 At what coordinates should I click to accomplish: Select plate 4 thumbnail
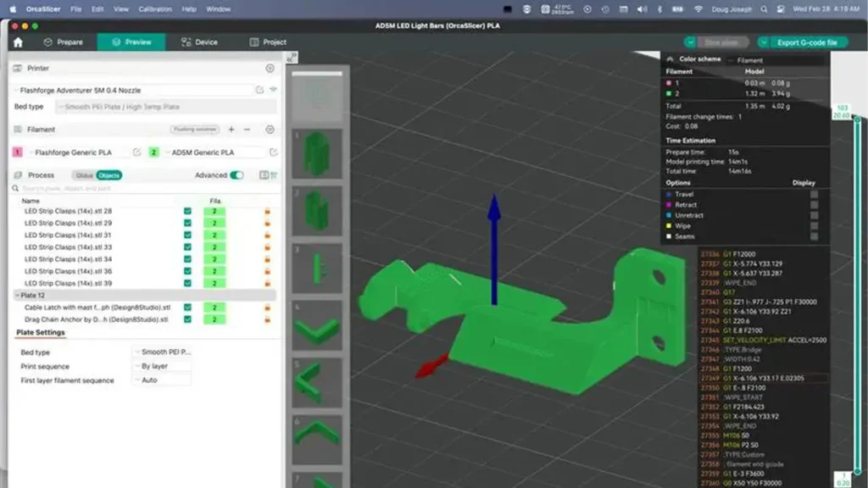(x=317, y=326)
